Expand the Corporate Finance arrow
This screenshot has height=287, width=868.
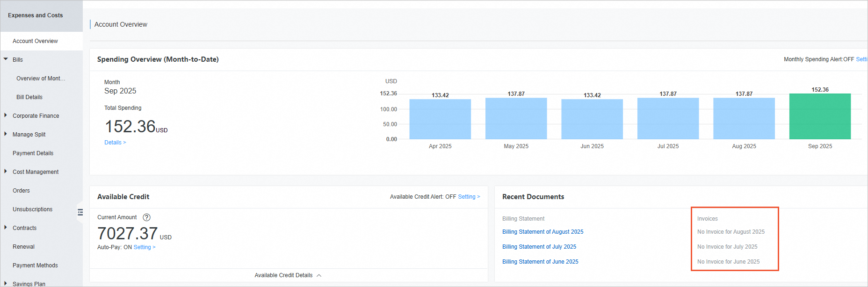pos(6,115)
